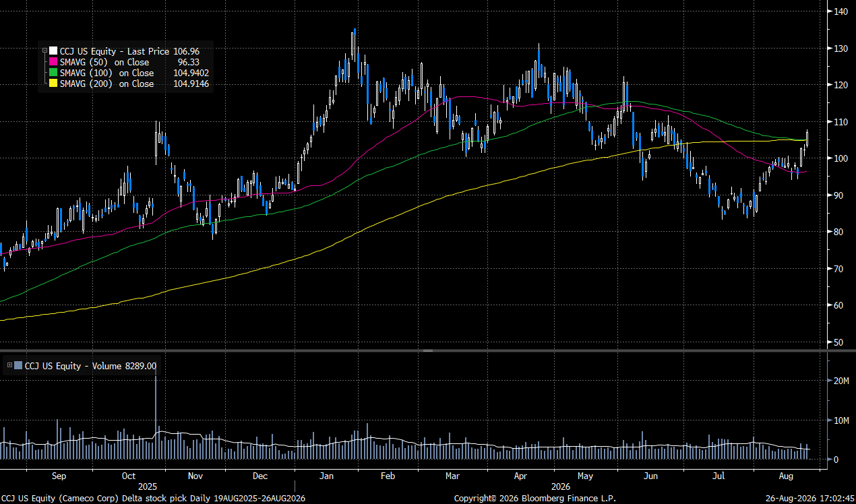Select the 'SMAVG (100) on Close' legend label
The width and height of the screenshot is (856, 504).
coord(106,73)
